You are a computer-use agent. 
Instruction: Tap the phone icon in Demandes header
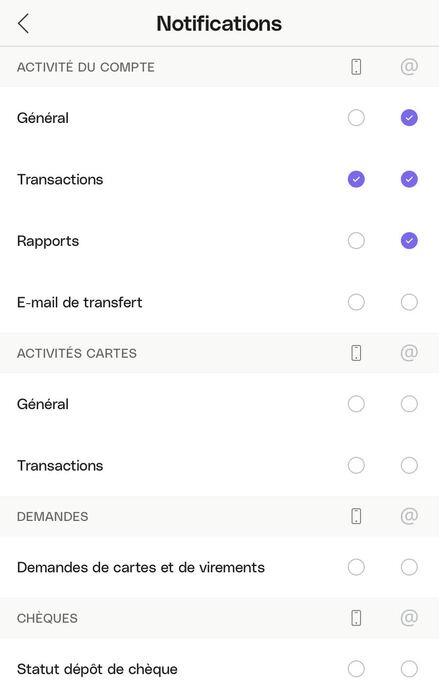(x=356, y=516)
